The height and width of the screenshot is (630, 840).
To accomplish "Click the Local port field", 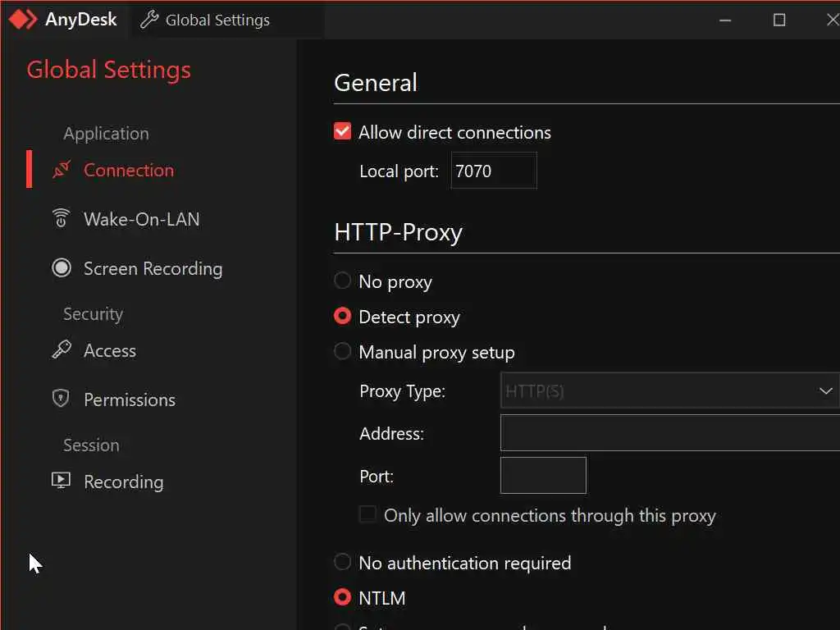I will pyautogui.click(x=493, y=171).
